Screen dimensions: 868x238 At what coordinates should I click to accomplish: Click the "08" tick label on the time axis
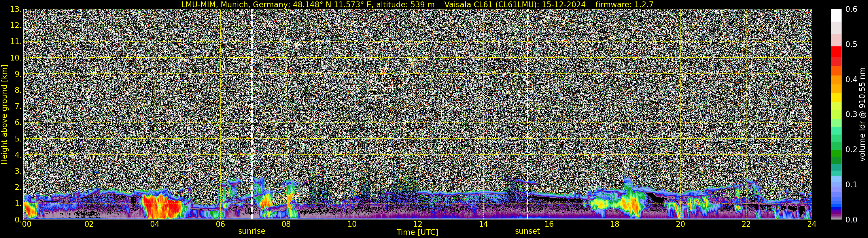coord(286,224)
